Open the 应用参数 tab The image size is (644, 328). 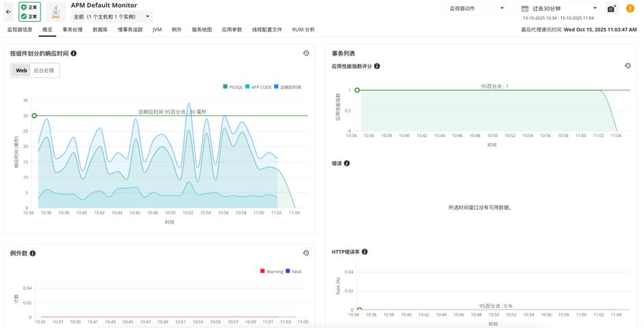pos(232,30)
